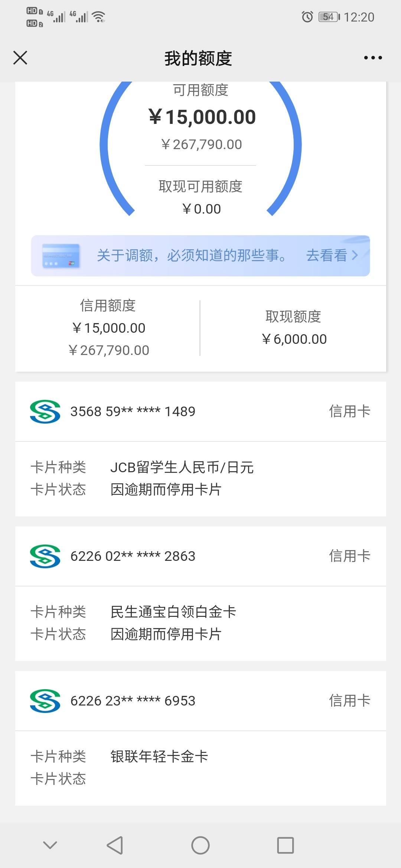The height and width of the screenshot is (868, 401).
Task: Tap 信用卡 label on card 1489
Action: click(x=350, y=411)
